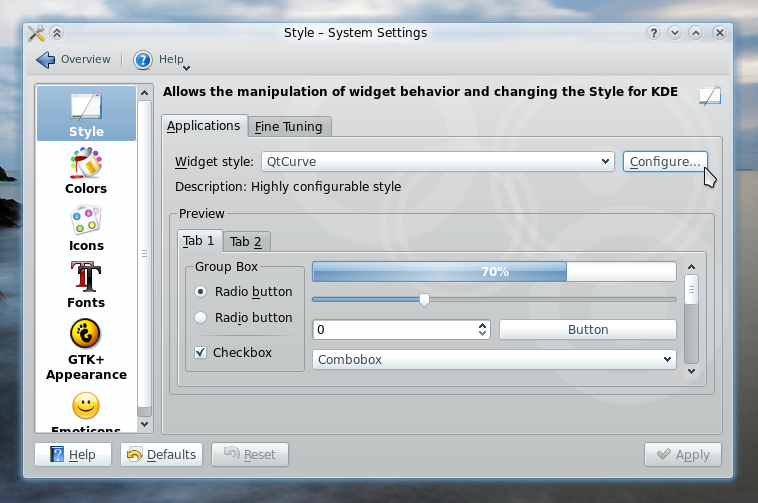The image size is (758, 503).
Task: Click the title bar context help button
Action: (x=654, y=33)
